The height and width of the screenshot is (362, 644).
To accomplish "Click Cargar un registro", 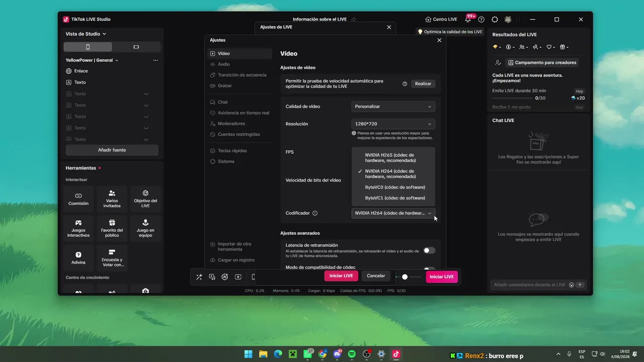I will click(240, 260).
